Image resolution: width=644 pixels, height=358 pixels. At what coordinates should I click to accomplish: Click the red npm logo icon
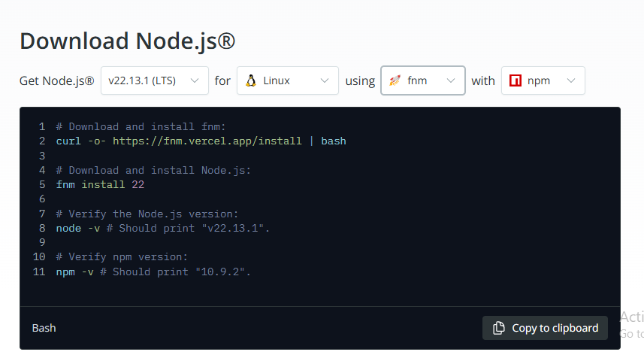click(516, 80)
